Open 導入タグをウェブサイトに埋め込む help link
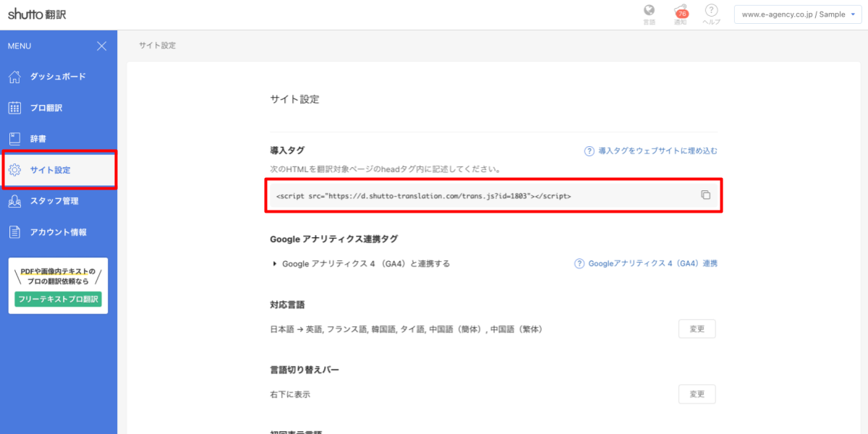The height and width of the screenshot is (434, 868). point(658,151)
